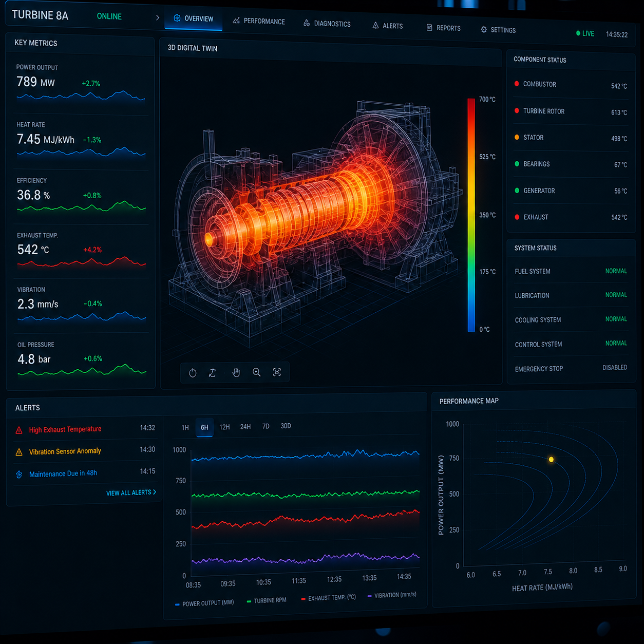Open the Maintenance Due in 48h alert

pyautogui.click(x=85, y=473)
